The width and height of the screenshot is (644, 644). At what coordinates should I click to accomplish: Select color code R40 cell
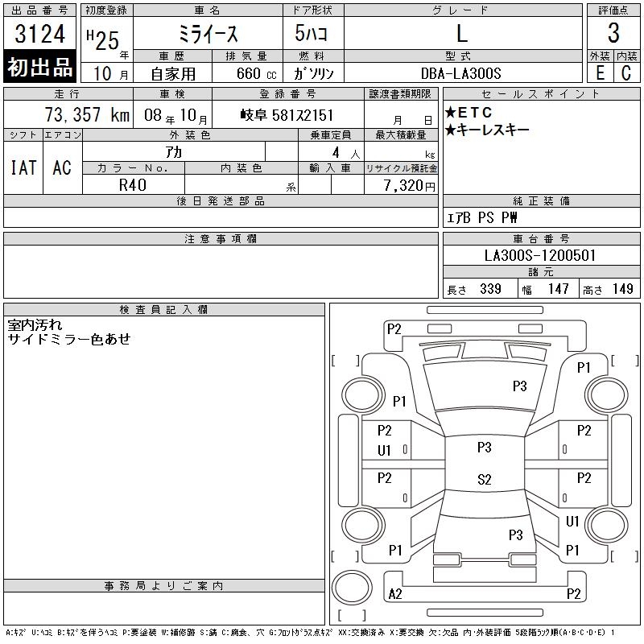[x=134, y=184]
